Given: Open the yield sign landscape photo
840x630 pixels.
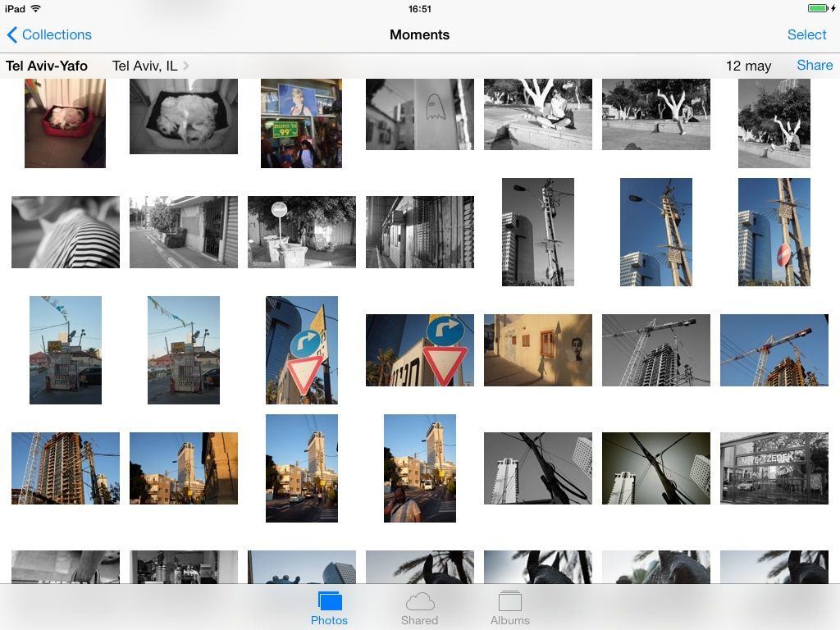Looking at the screenshot, I should coord(419,350).
